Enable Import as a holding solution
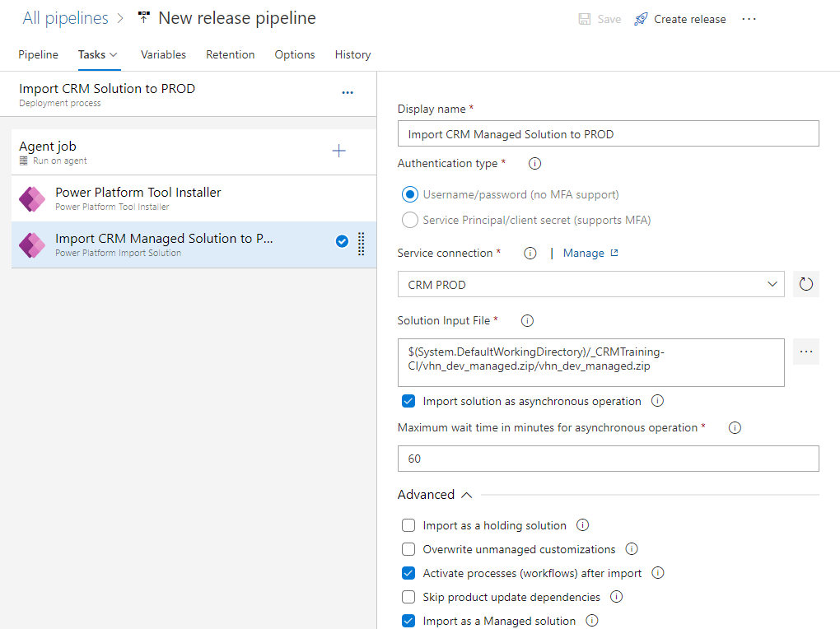The image size is (840, 629). point(408,525)
